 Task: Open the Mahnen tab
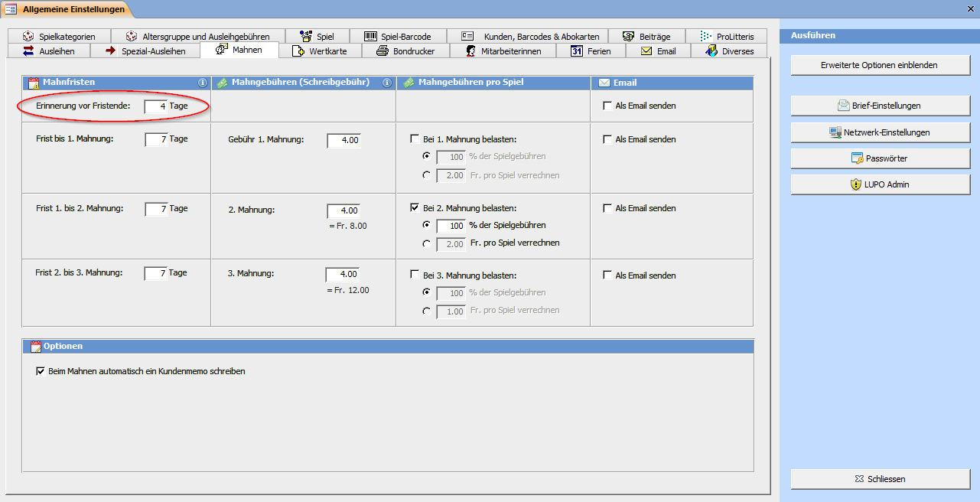pos(239,50)
